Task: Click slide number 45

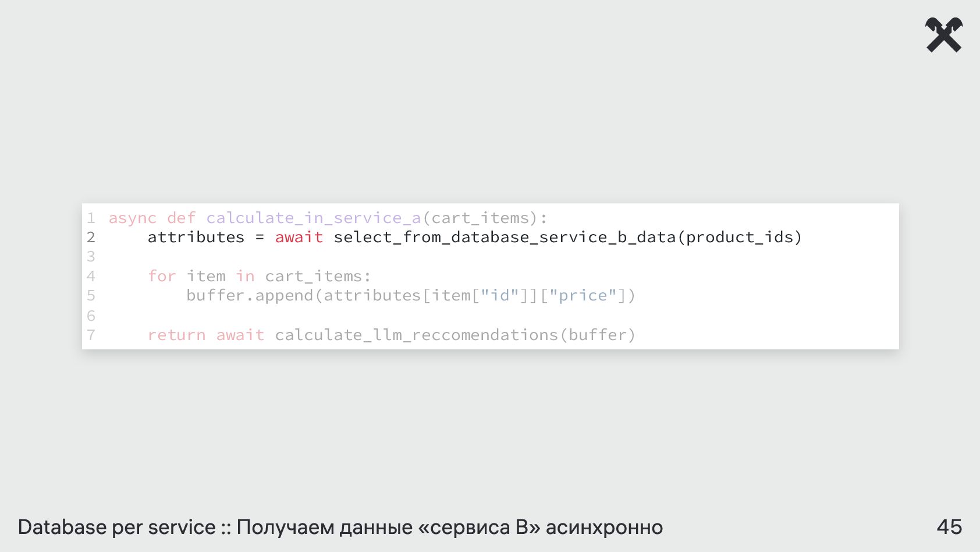Action: [949, 527]
